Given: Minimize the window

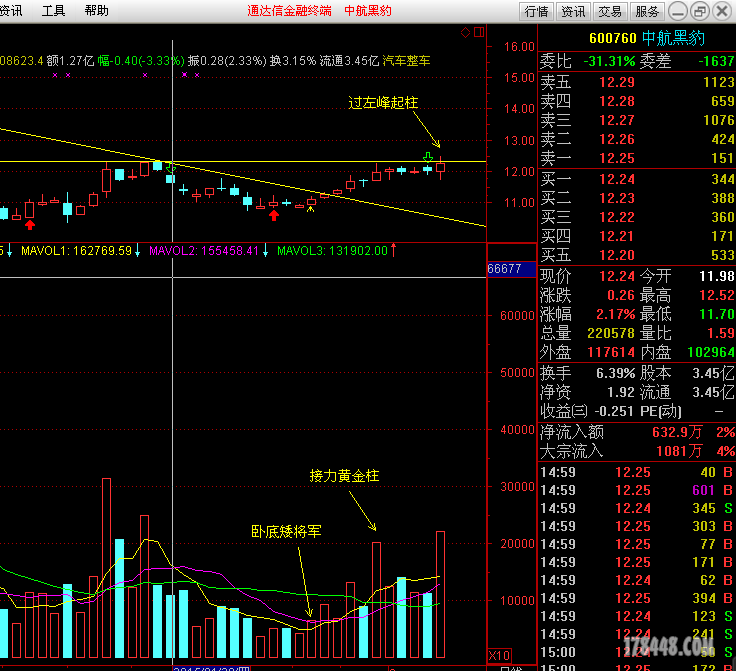Looking at the screenshot, I should point(677,11).
